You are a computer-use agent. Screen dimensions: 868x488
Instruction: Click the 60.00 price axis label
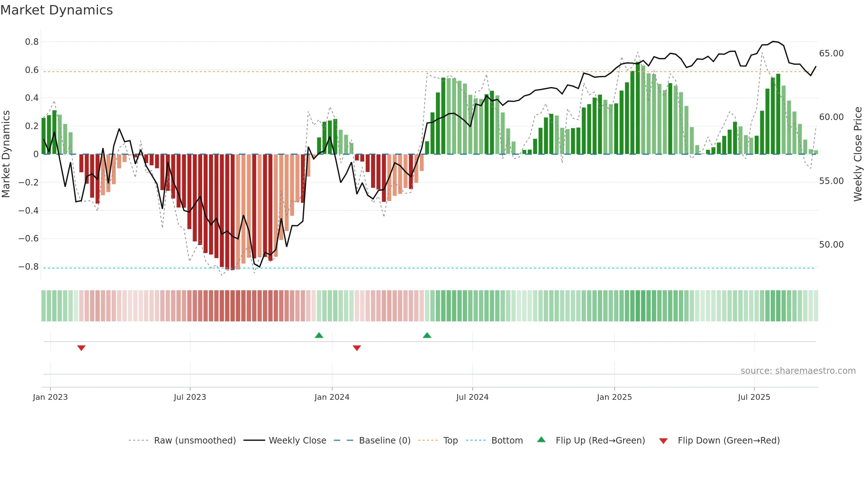831,117
